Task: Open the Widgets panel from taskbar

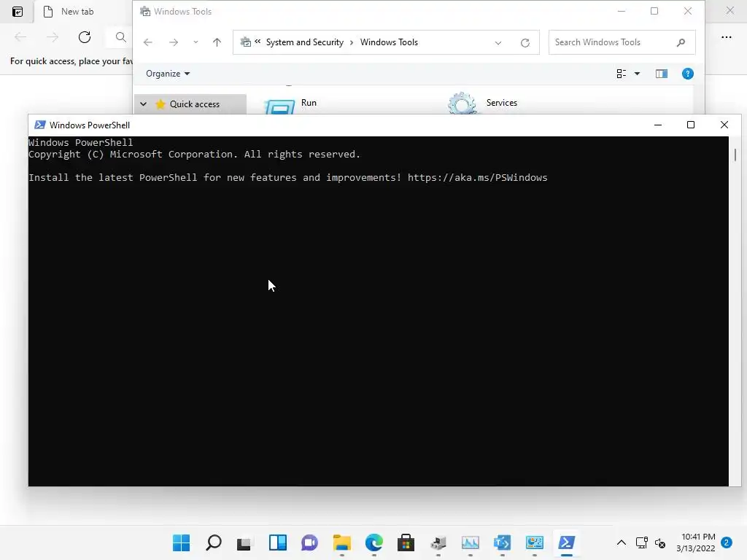Action: [x=278, y=542]
